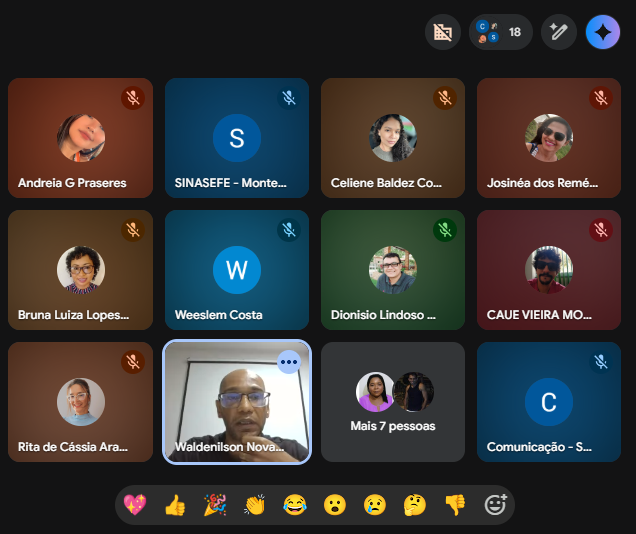The image size is (636, 534).
Task: Open the three-dot options on Waldenilson's tile
Action: (289, 362)
